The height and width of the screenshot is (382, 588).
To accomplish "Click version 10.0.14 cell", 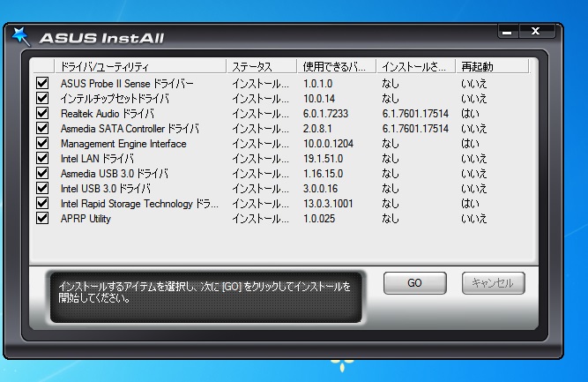I will pyautogui.click(x=319, y=98).
